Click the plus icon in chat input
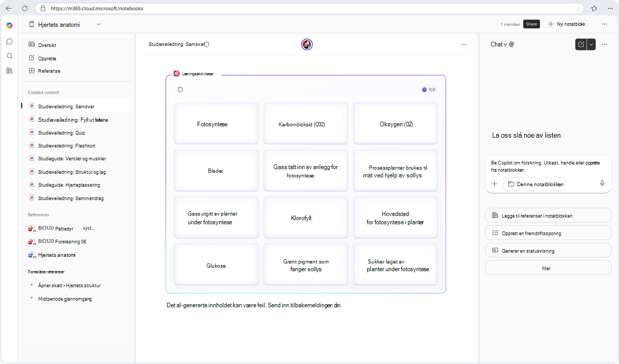Screen dimensions: 619x364 tap(494, 184)
